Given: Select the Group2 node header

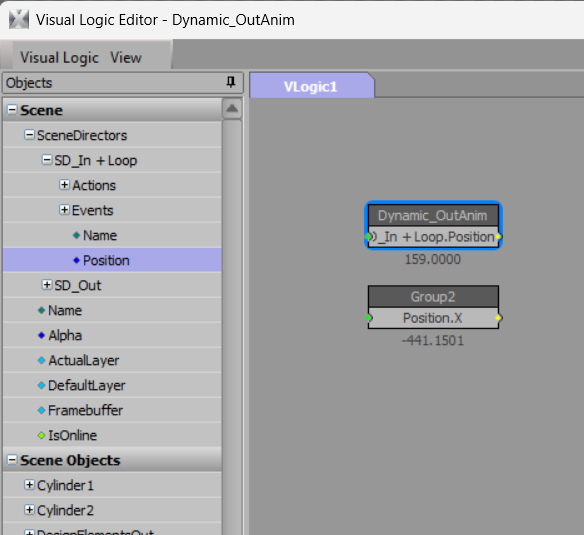Looking at the screenshot, I should pyautogui.click(x=433, y=297).
